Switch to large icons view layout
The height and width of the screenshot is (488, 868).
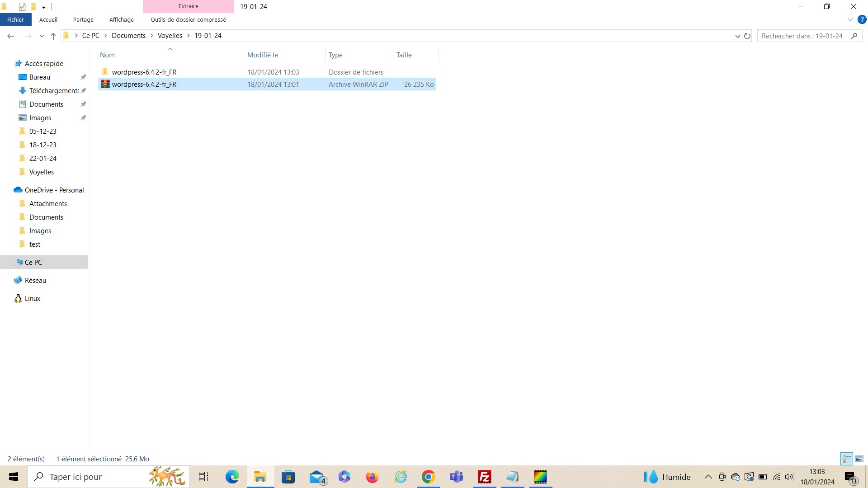click(859, 459)
